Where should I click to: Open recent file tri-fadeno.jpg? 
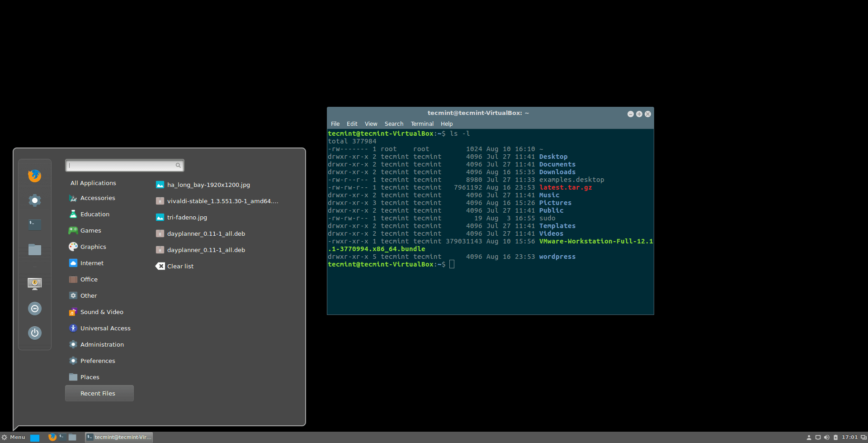[x=187, y=217]
